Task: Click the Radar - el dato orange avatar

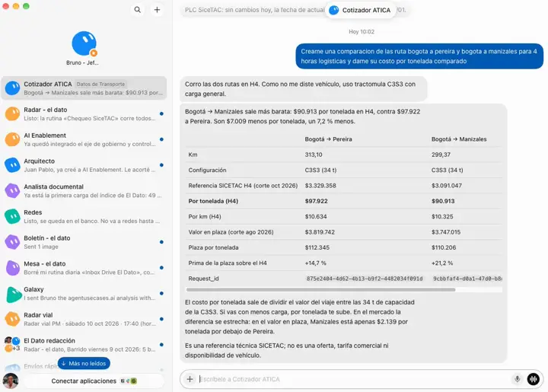Action: (x=13, y=114)
